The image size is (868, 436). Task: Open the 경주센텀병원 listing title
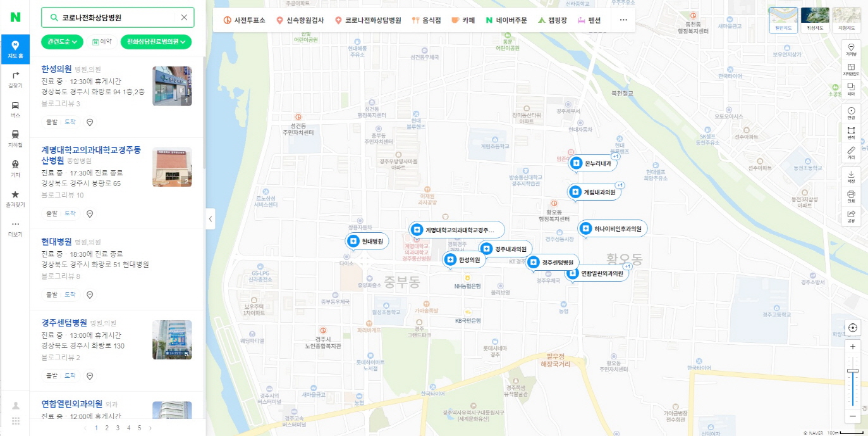pos(64,323)
